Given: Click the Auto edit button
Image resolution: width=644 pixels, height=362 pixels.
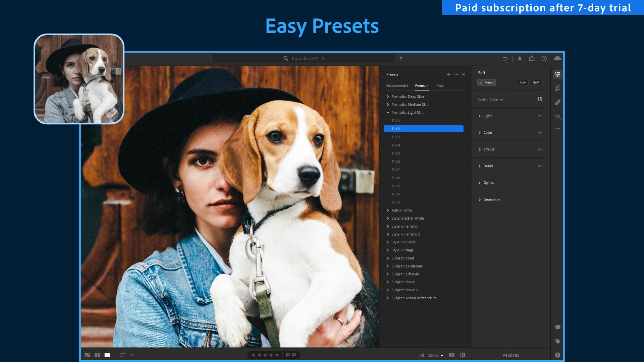Looking at the screenshot, I should click(523, 82).
